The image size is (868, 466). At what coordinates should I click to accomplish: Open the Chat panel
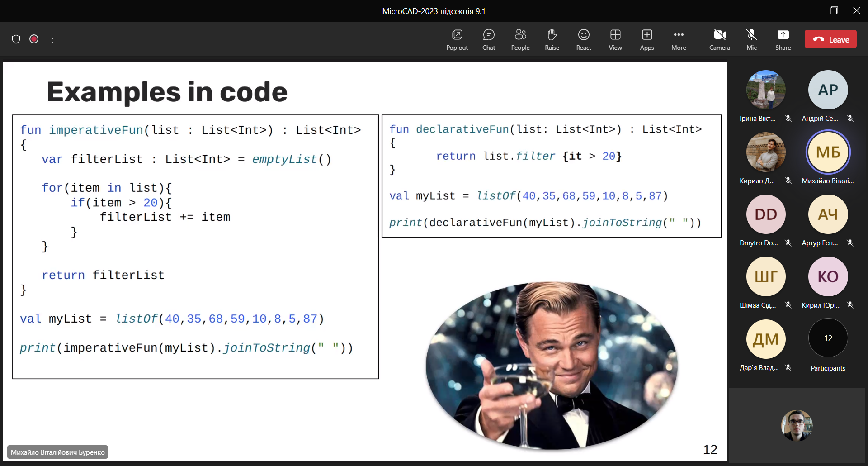click(x=489, y=39)
